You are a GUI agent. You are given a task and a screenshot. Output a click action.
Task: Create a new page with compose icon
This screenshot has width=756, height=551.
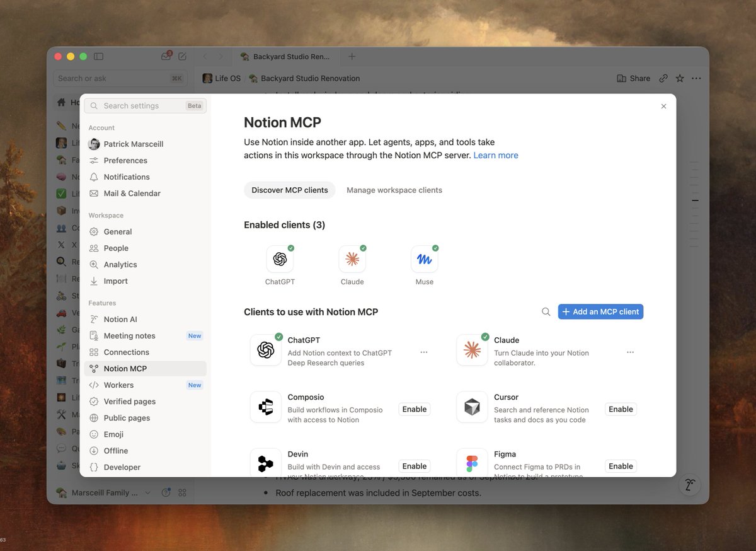tap(182, 56)
